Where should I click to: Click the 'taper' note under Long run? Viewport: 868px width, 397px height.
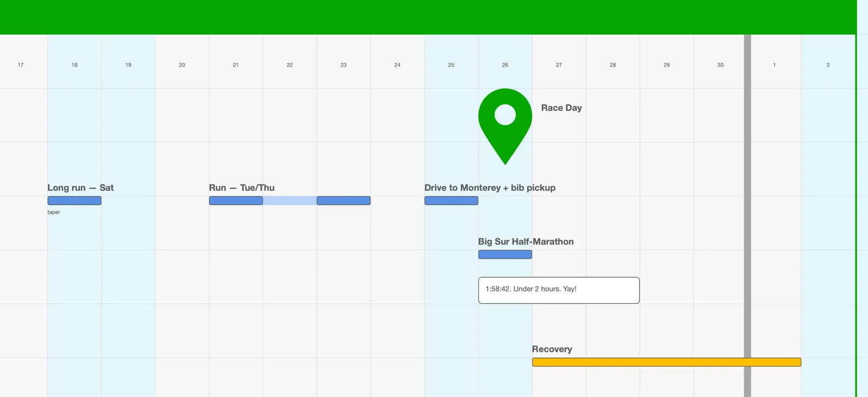pos(54,212)
